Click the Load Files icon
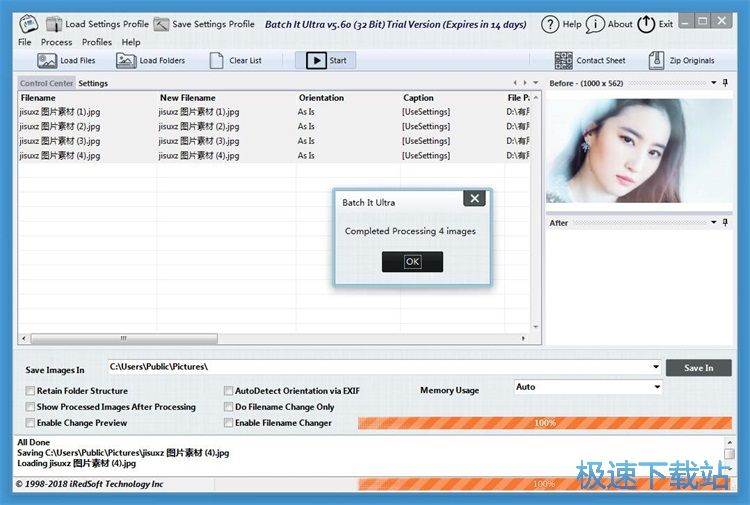The width and height of the screenshot is (750, 505). [47, 61]
